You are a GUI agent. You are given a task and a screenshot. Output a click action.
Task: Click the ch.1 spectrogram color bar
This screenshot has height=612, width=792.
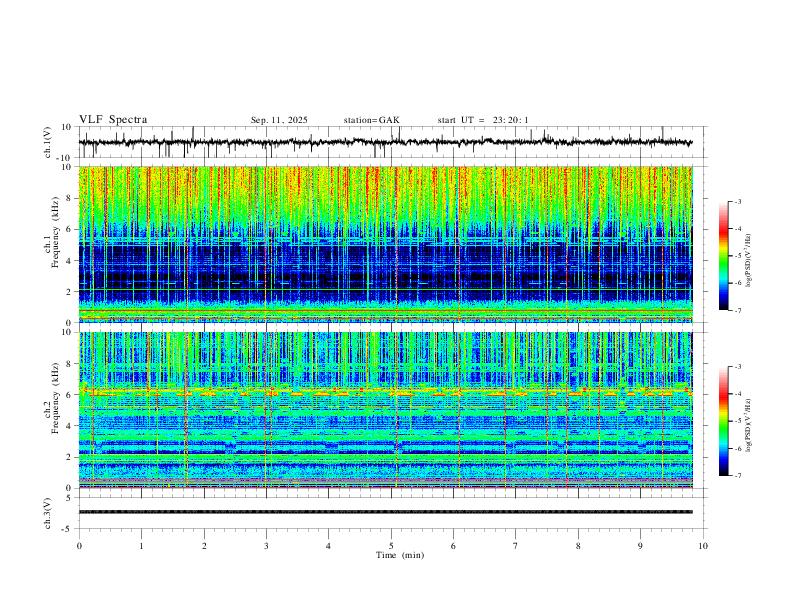723,256
